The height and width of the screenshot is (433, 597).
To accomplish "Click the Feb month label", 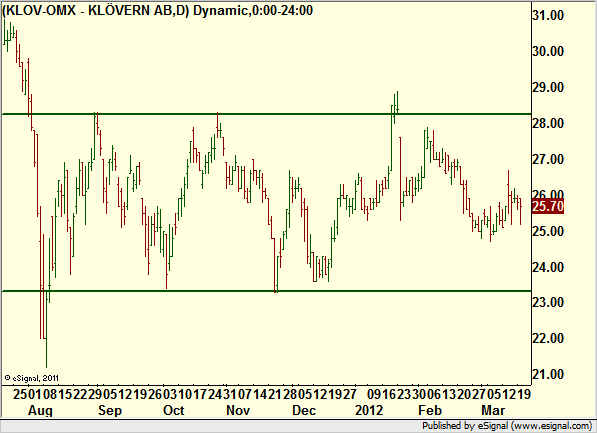I will coord(430,411).
